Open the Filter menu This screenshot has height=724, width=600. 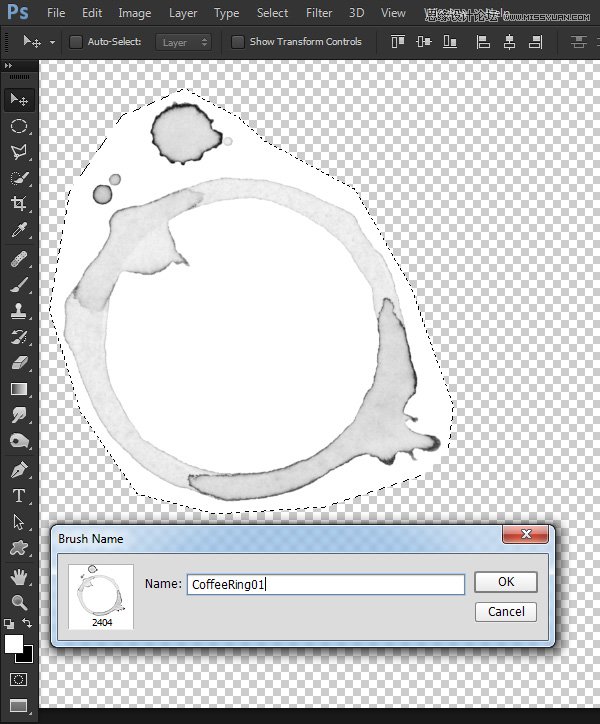point(319,13)
